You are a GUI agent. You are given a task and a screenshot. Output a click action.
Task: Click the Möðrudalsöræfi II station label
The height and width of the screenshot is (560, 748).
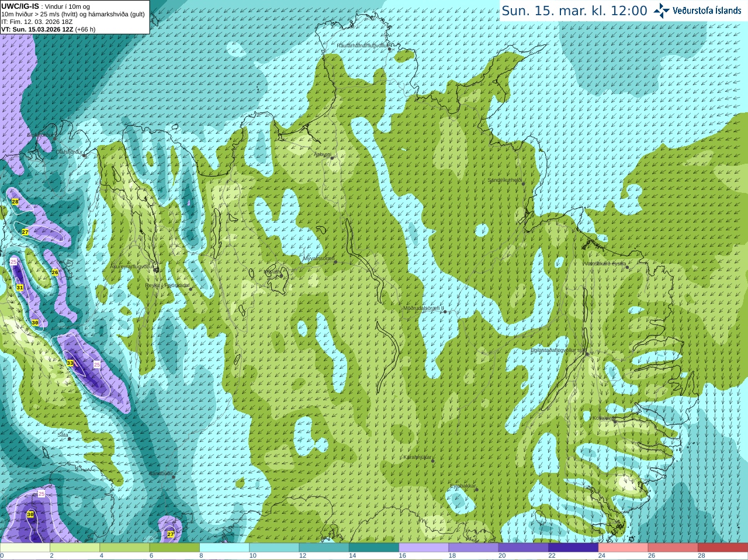(x=423, y=308)
